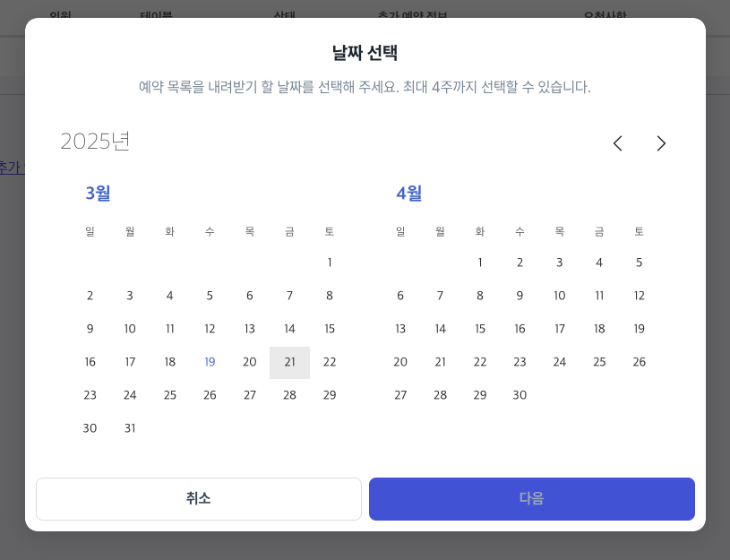Select March 10 in the calendar

point(130,329)
